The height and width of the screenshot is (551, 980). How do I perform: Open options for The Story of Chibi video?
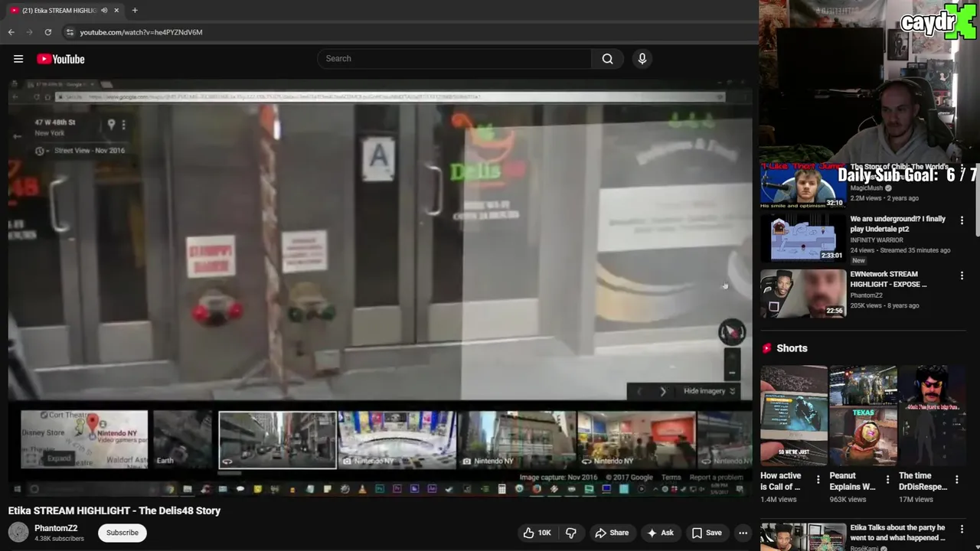coord(962,166)
